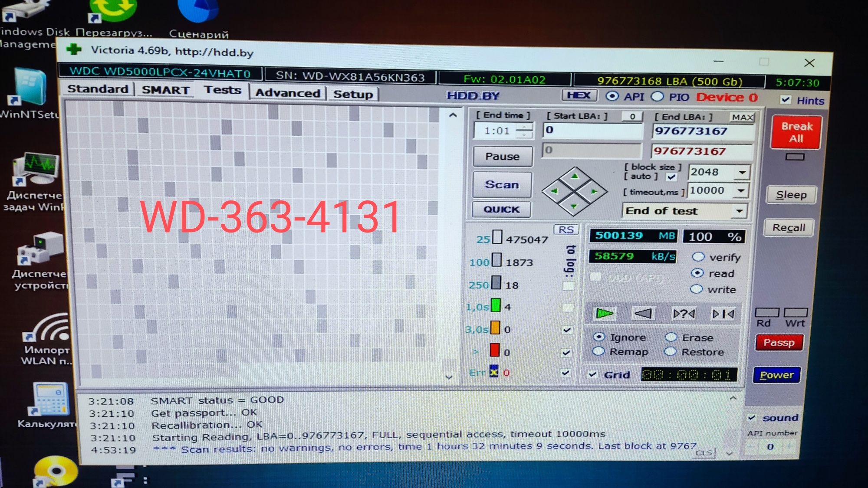Image resolution: width=868 pixels, height=488 pixels.
Task: Open the Импорт WLAN desktop shortcut
Action: point(48,341)
